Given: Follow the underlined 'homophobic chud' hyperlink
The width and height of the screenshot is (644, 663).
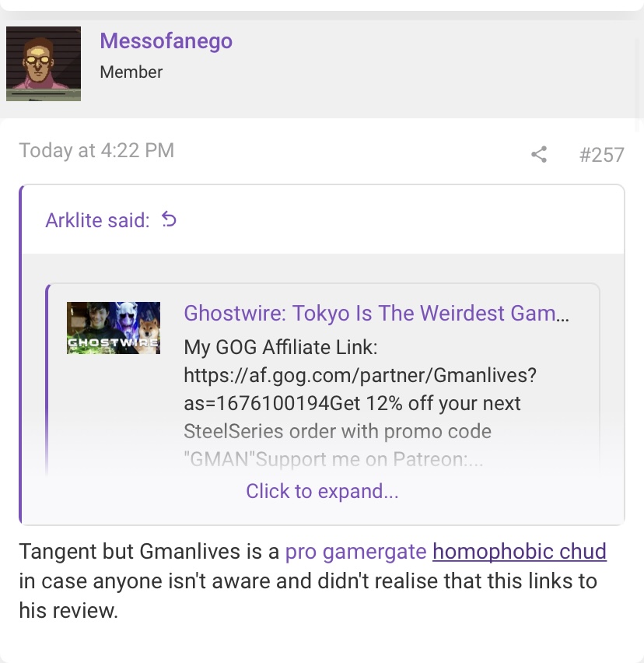Looking at the screenshot, I should click(x=520, y=552).
